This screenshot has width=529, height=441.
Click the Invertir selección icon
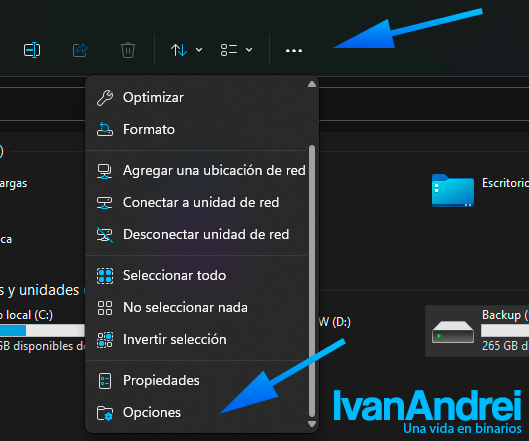coord(105,340)
